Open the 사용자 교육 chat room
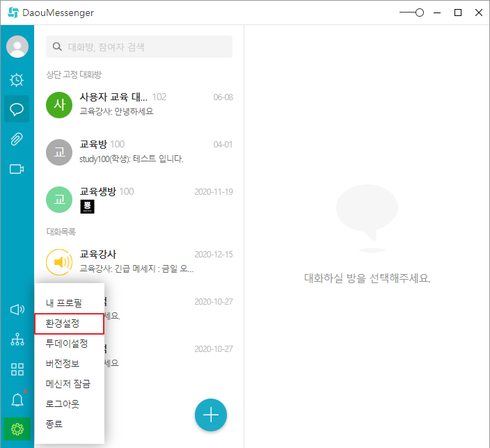The width and height of the screenshot is (490, 448). click(139, 104)
